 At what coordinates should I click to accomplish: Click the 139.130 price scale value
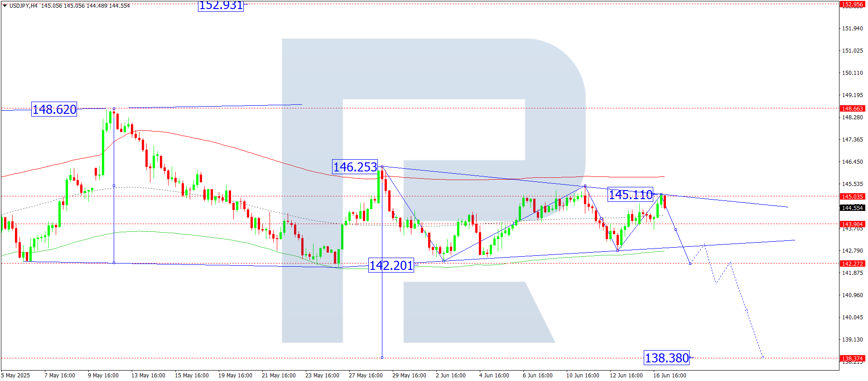click(853, 339)
